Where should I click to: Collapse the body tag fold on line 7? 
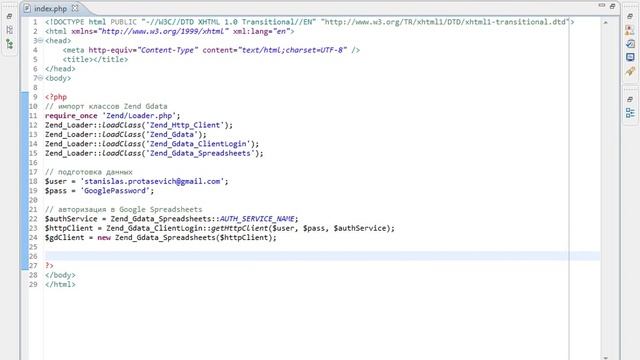40,78
